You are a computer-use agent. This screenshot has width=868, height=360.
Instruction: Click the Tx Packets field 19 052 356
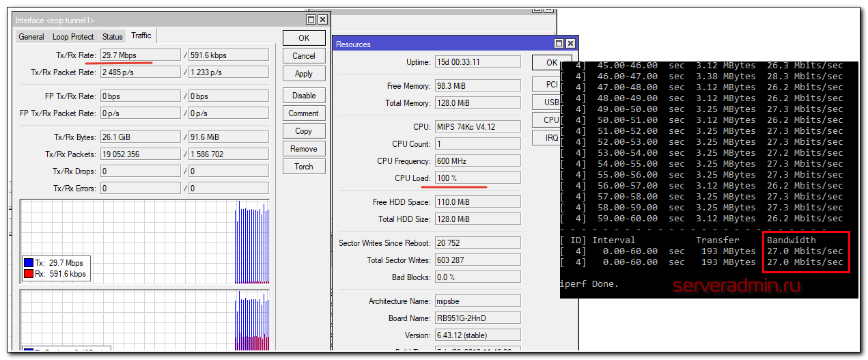tap(140, 154)
